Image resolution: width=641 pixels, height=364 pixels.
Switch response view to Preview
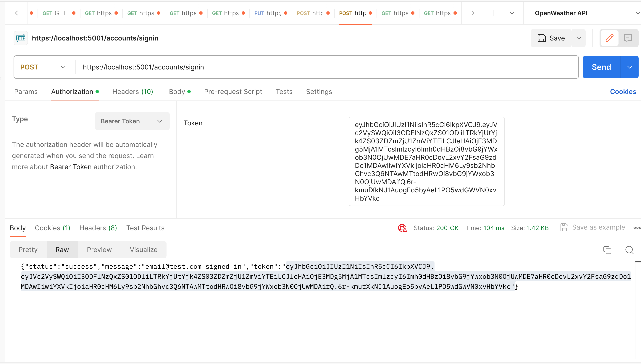point(99,249)
